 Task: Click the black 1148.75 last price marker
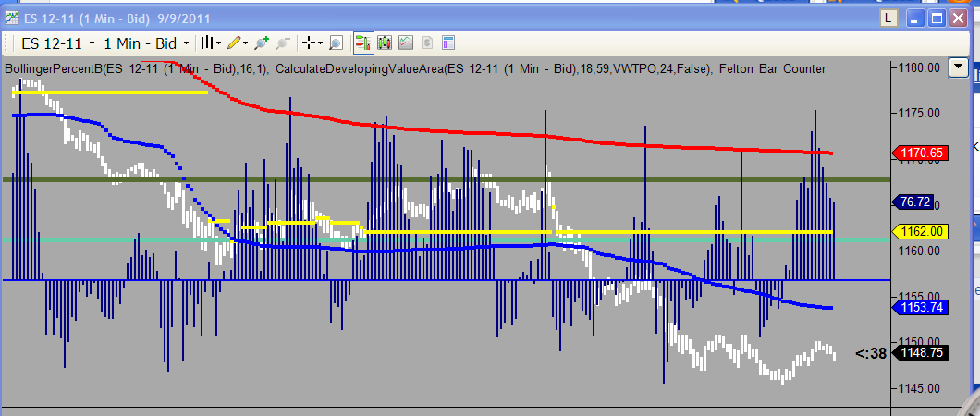(922, 353)
